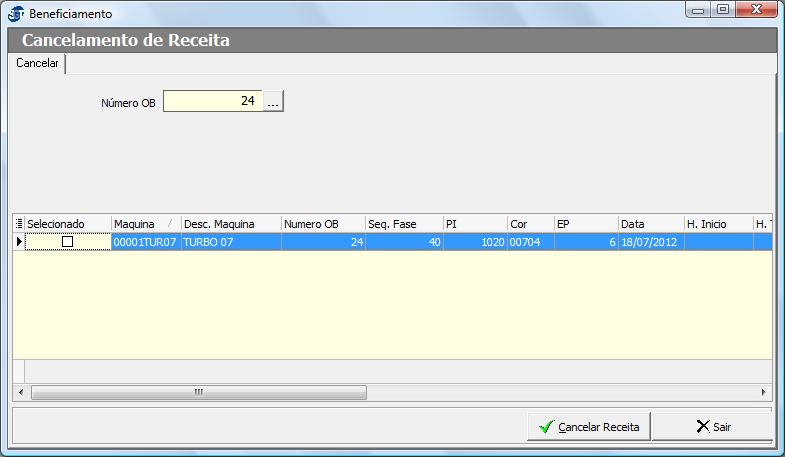Click the Número OB input field
Viewport: 785px width, 457px height.
tap(213, 101)
